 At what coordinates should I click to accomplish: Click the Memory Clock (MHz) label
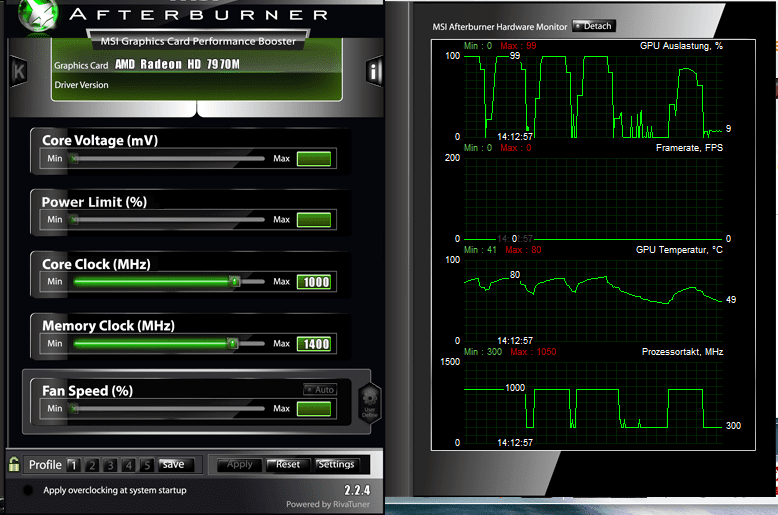109,325
